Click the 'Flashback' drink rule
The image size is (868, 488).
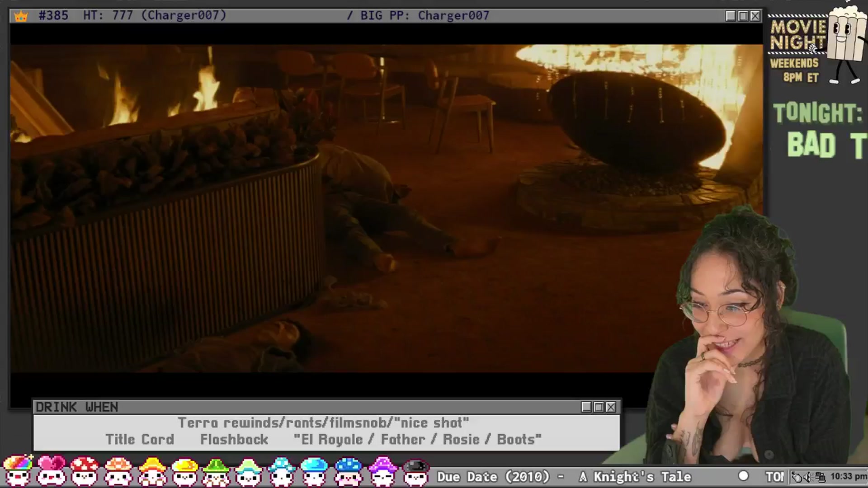click(234, 439)
